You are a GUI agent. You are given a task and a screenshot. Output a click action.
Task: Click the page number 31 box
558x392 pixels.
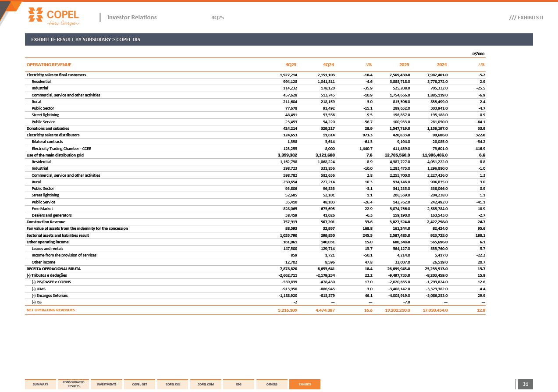526,385
